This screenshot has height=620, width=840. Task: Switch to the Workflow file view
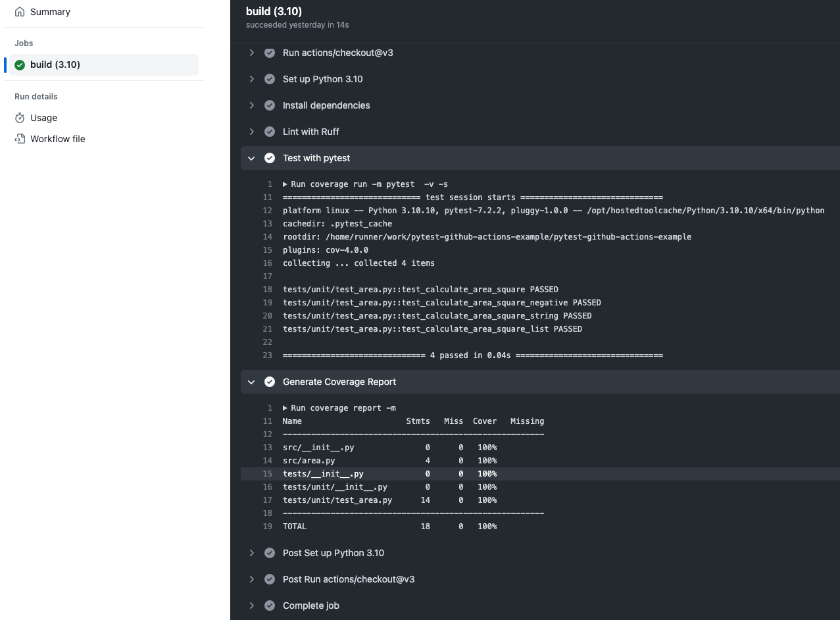click(x=59, y=138)
